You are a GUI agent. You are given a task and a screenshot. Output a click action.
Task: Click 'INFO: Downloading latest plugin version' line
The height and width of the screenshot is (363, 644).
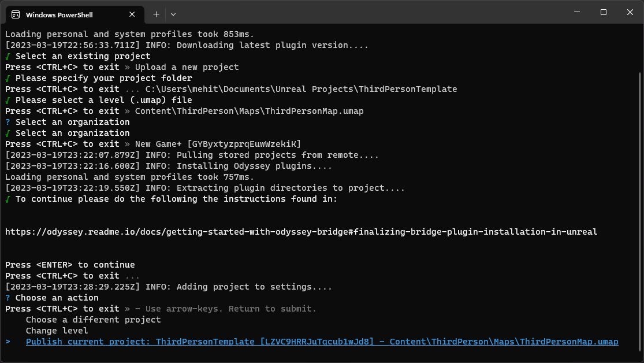[187, 45]
